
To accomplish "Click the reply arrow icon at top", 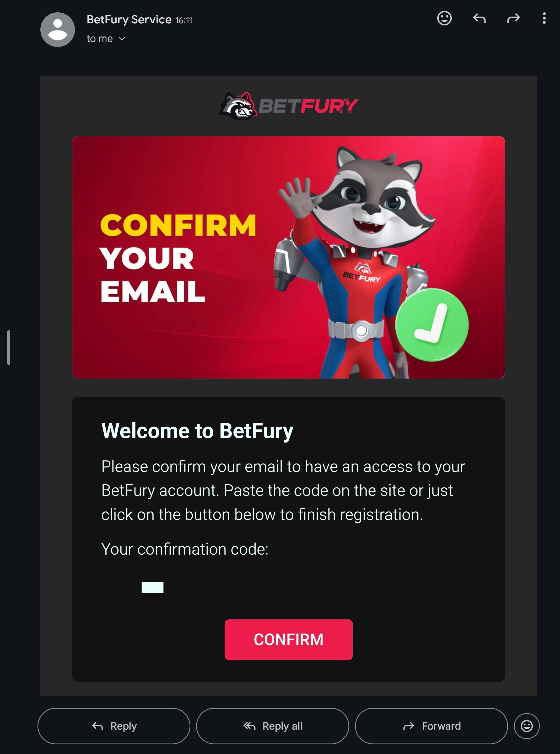I will (479, 18).
